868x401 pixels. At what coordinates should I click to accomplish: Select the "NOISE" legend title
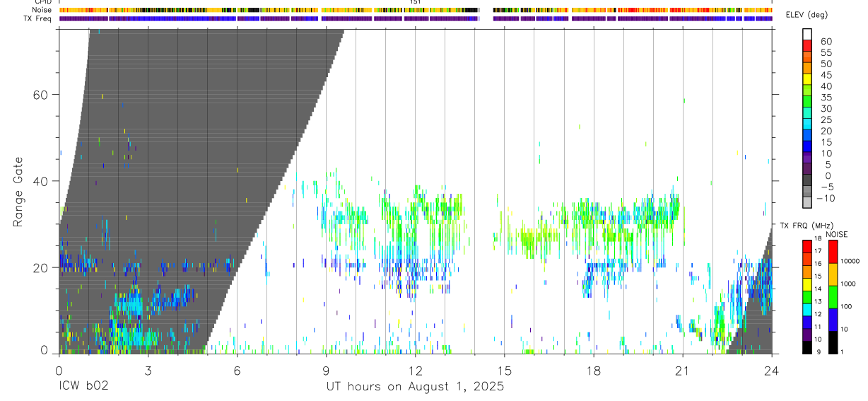pos(837,234)
